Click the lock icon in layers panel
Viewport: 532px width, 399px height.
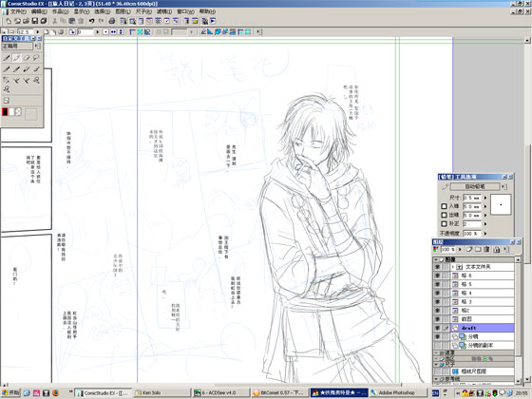(x=496, y=249)
